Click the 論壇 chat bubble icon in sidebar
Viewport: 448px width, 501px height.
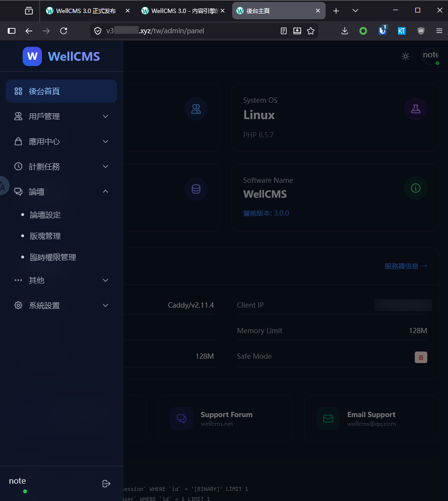(18, 191)
